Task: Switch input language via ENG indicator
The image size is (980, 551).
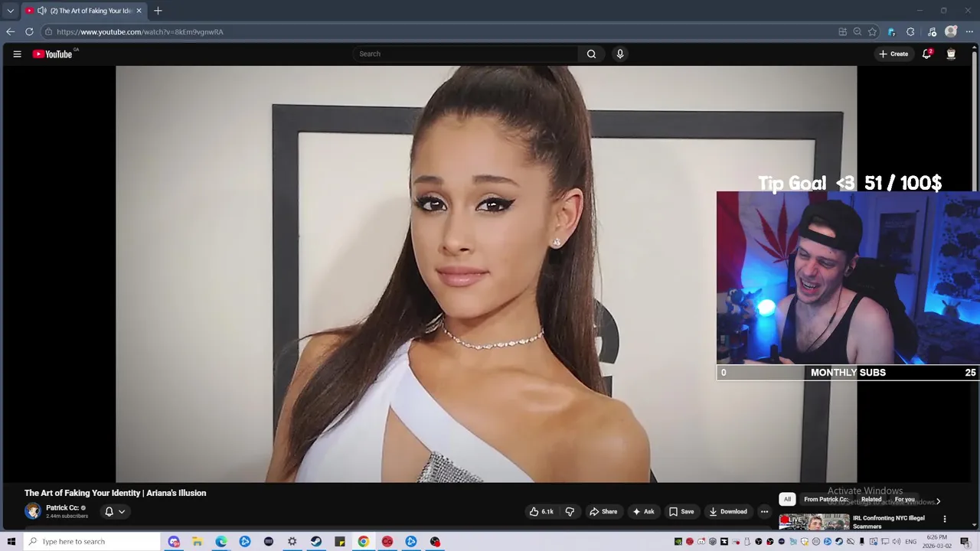Action: [911, 542]
